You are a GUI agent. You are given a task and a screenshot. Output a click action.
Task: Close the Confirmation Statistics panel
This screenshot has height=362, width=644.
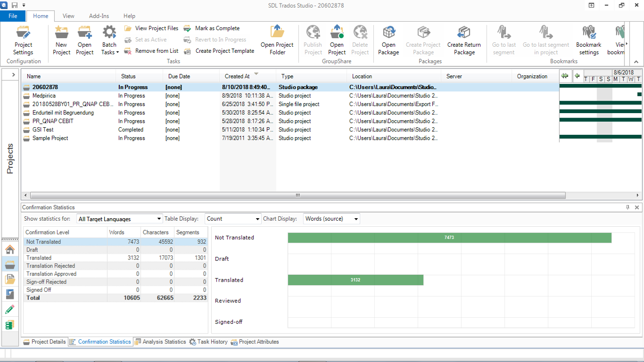637,207
